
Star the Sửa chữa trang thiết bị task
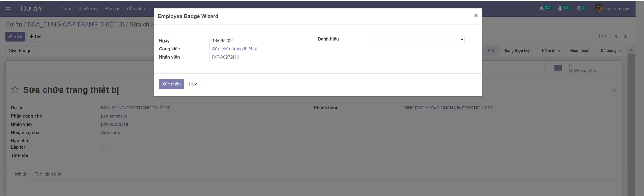(x=15, y=90)
